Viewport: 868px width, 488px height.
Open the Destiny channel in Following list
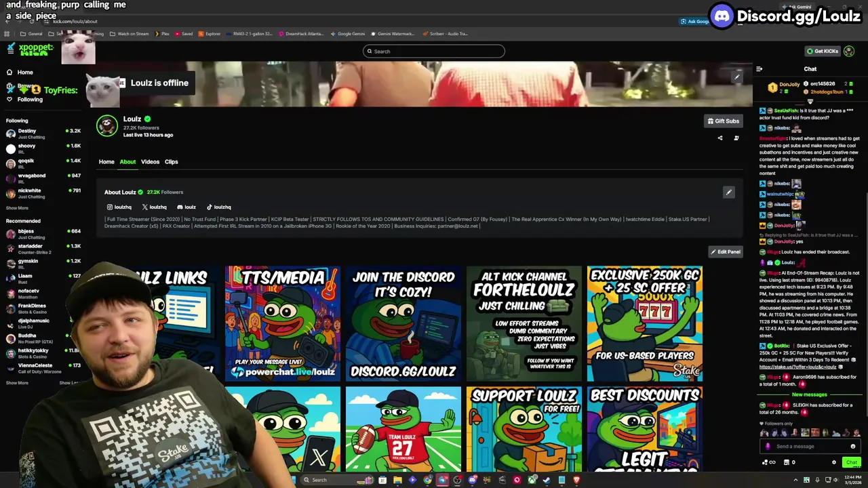tap(43, 134)
